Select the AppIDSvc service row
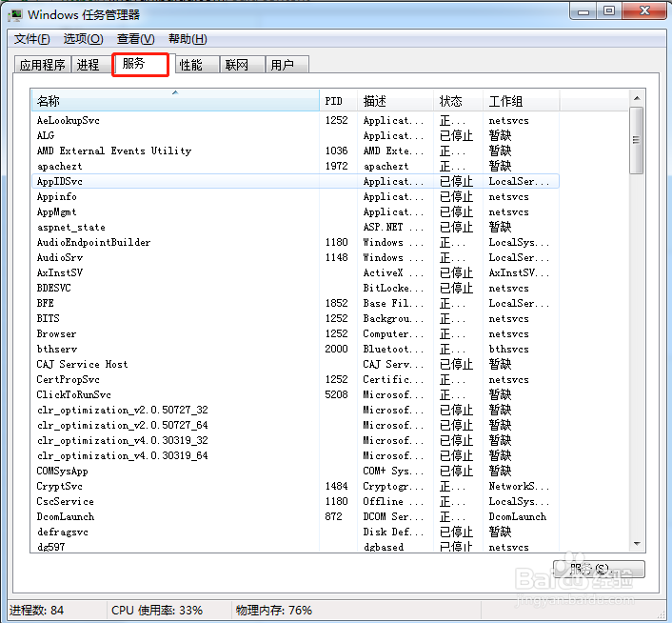The width and height of the screenshot is (672, 623). [x=295, y=181]
